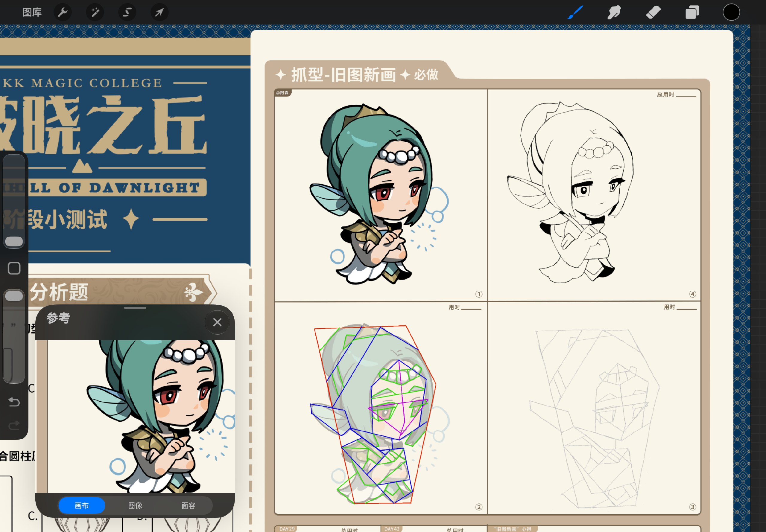
Task: Open the Layers panel
Action: click(x=692, y=13)
